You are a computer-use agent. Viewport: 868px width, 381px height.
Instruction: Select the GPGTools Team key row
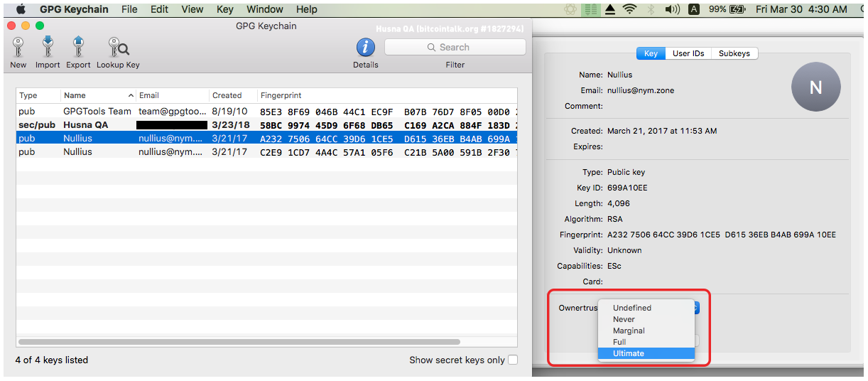coord(266,112)
